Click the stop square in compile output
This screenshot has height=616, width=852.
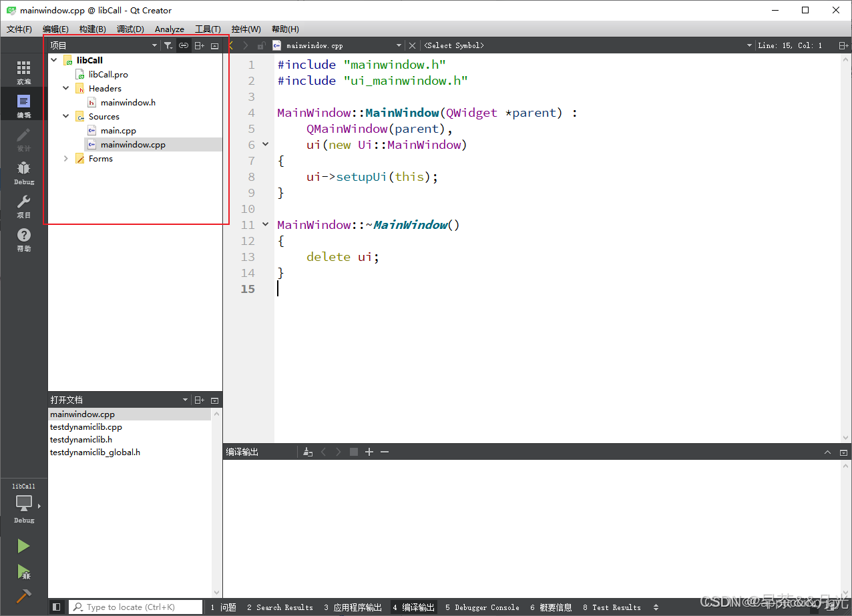coord(354,452)
